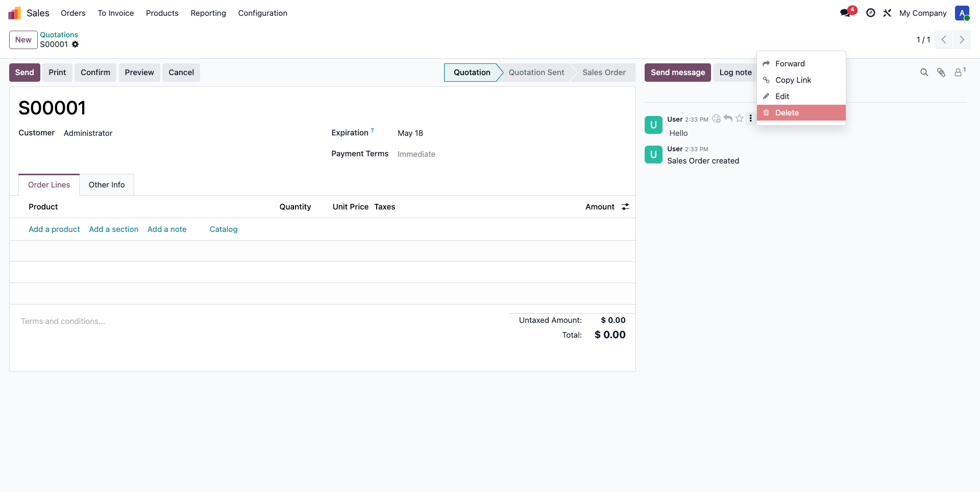Open the Quotations breadcrumb link
Image resolution: width=980 pixels, height=492 pixels.
(59, 35)
